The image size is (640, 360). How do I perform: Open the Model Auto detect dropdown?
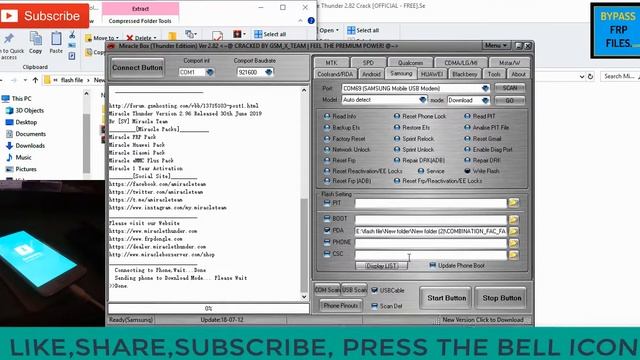(x=422, y=100)
